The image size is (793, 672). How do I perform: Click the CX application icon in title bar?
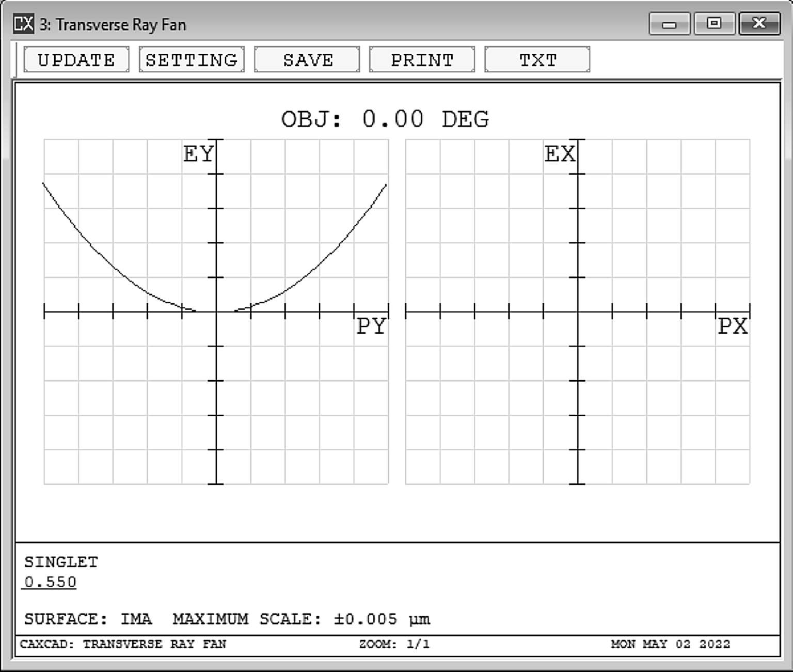24,24
